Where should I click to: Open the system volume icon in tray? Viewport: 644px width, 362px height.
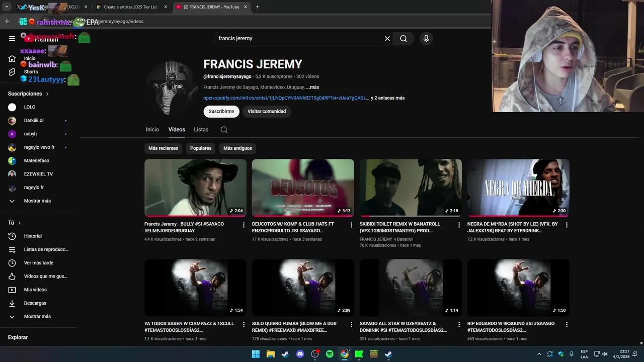[x=605, y=354]
